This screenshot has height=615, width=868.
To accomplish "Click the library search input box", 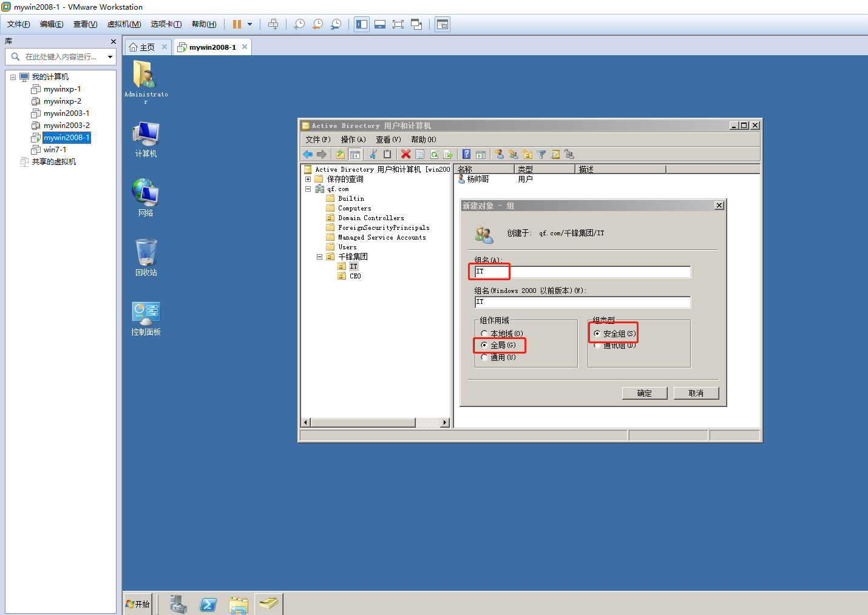I will pos(61,57).
